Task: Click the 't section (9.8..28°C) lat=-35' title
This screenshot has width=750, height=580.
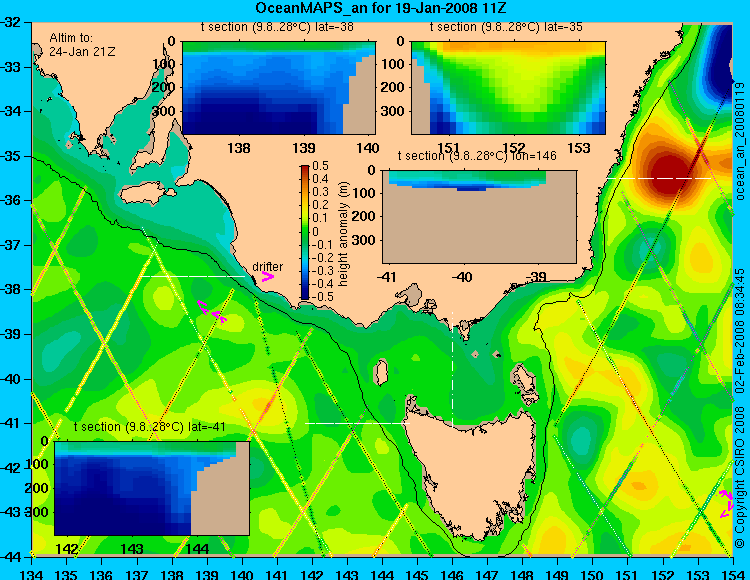Action: pos(506,27)
